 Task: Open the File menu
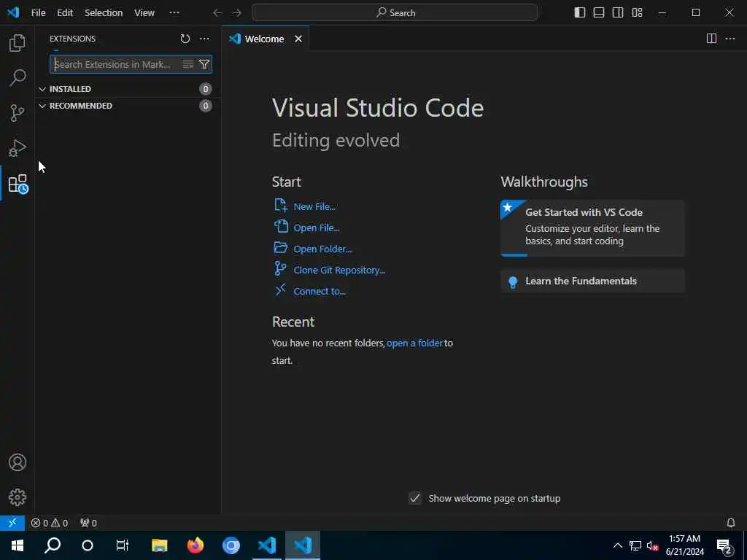click(38, 13)
